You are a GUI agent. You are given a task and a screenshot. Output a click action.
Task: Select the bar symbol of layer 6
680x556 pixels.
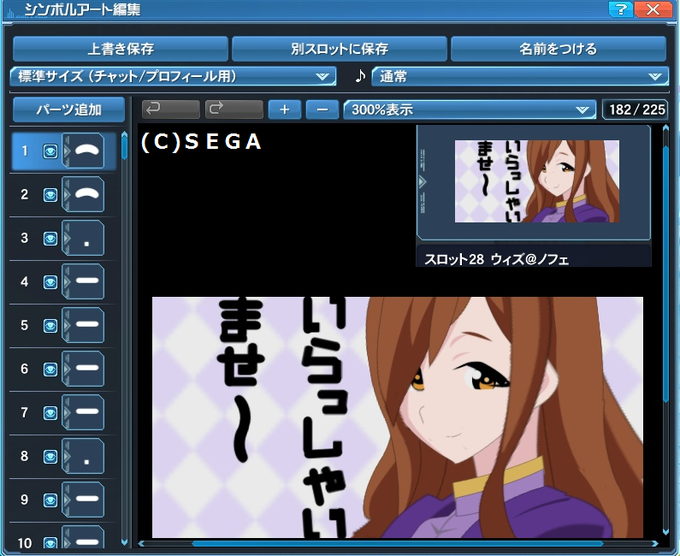click(x=83, y=369)
